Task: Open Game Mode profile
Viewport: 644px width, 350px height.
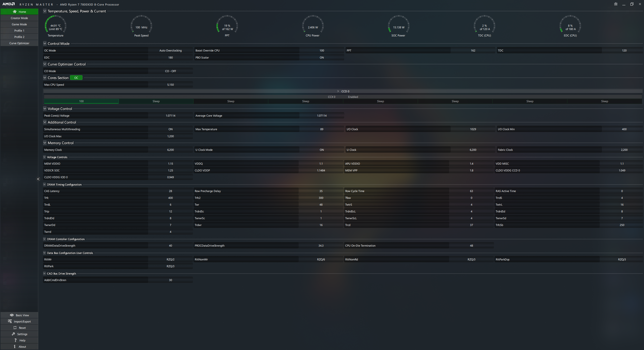Action: point(19,24)
